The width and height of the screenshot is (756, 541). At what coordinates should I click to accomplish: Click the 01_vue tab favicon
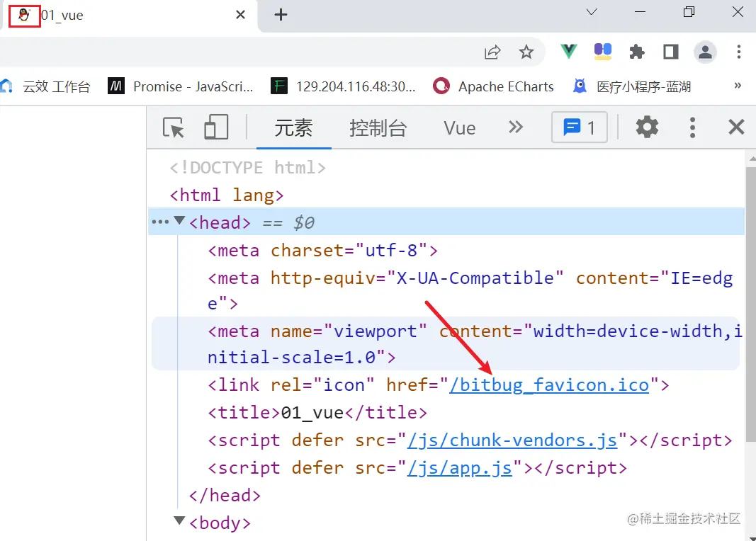point(24,15)
